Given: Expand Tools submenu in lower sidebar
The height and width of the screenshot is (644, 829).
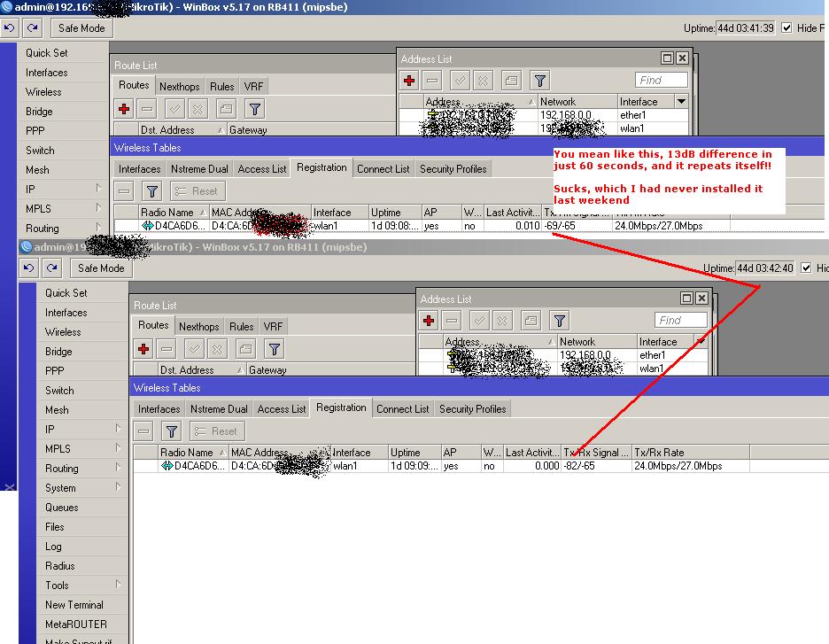Looking at the screenshot, I should pos(118,585).
